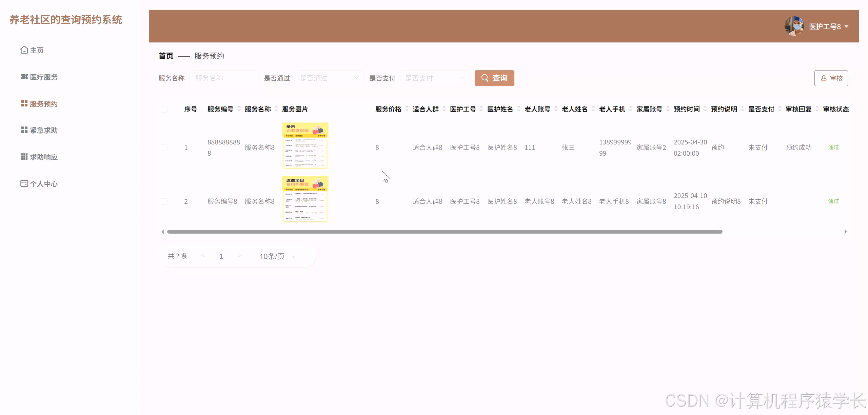
Task: Click the 审核 review button
Action: 831,78
